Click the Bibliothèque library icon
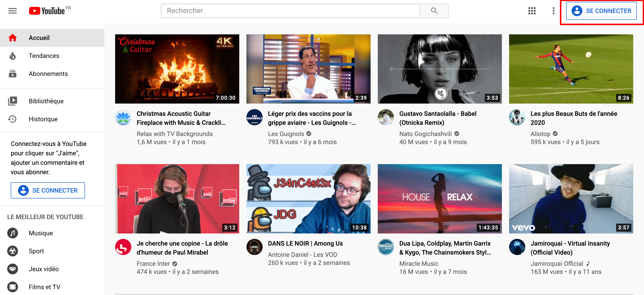644x295 pixels. coord(13,101)
